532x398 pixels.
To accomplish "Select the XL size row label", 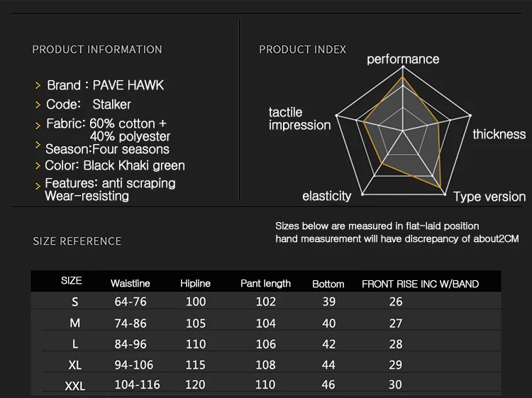I will tap(74, 365).
